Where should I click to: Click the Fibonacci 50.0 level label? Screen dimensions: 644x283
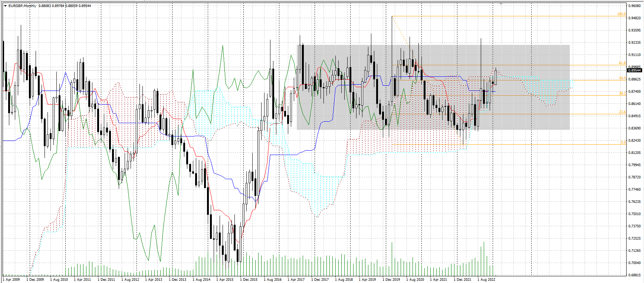pyautogui.click(x=622, y=78)
